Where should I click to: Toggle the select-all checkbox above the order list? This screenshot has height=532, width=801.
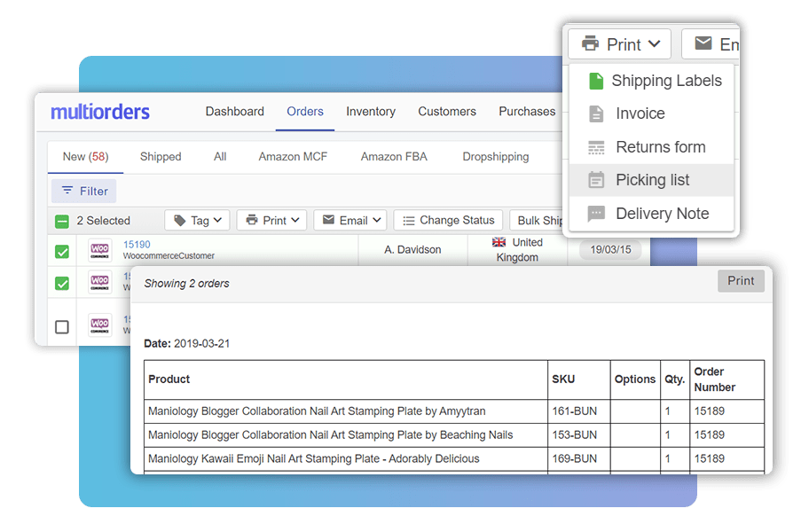pos(61,220)
